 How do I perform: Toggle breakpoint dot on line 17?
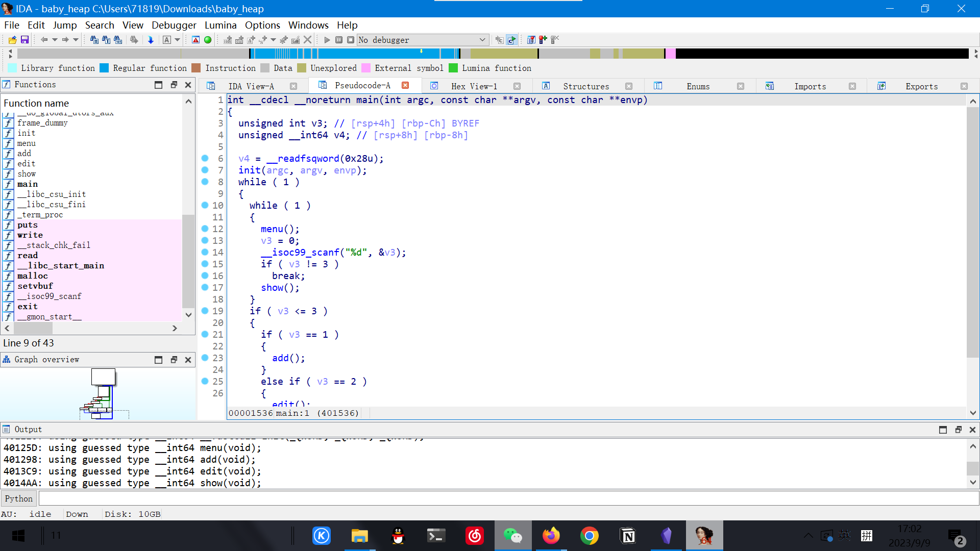pos(205,287)
